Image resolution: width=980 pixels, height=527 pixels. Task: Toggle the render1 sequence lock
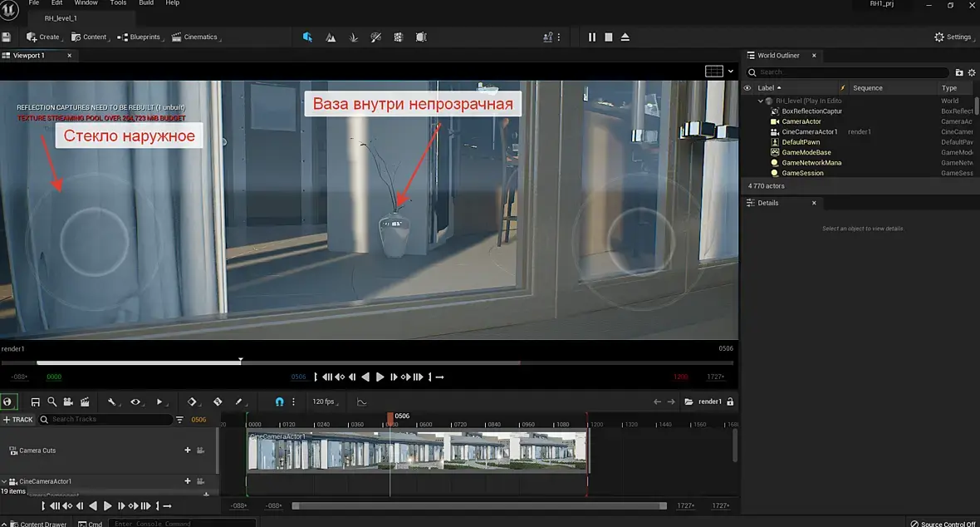coord(730,401)
